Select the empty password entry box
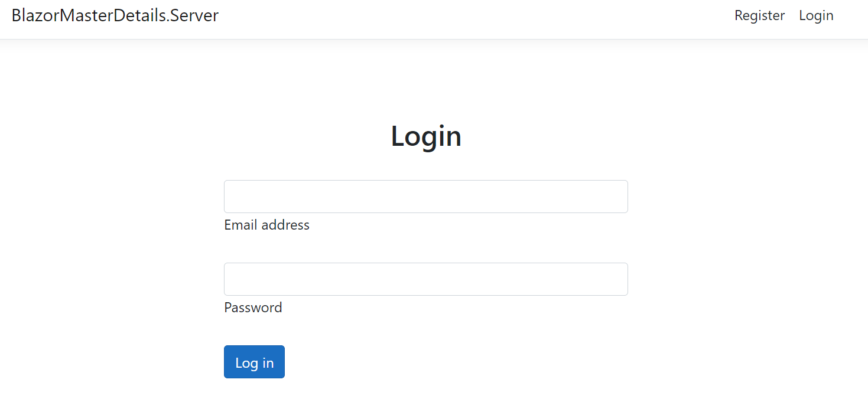The height and width of the screenshot is (399, 868). pyautogui.click(x=425, y=279)
